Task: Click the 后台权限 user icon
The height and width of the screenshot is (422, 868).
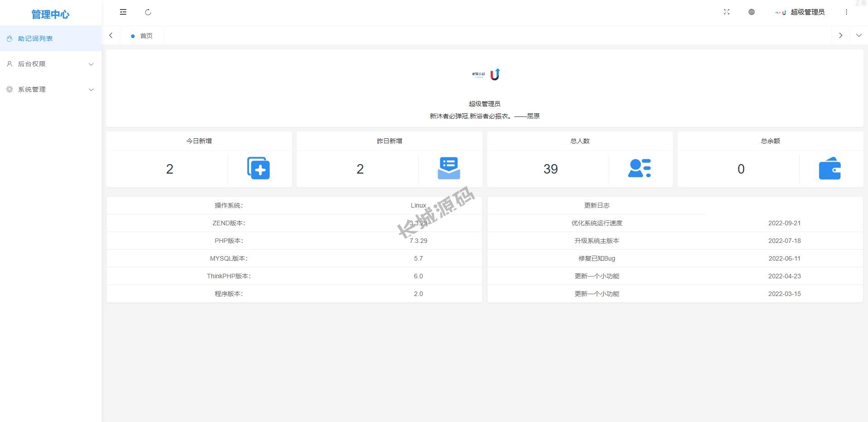Action: click(x=10, y=64)
